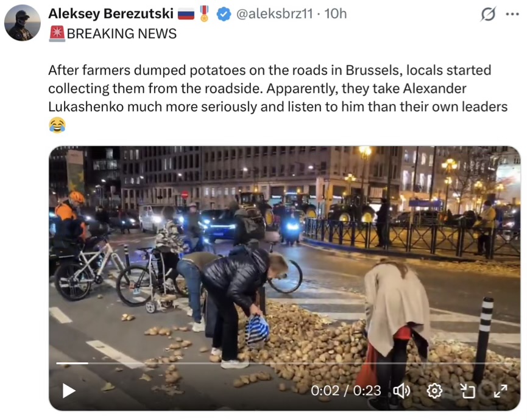The height and width of the screenshot is (420, 527).
Task: Click the video frame to pause or play
Action: [x=285, y=255]
